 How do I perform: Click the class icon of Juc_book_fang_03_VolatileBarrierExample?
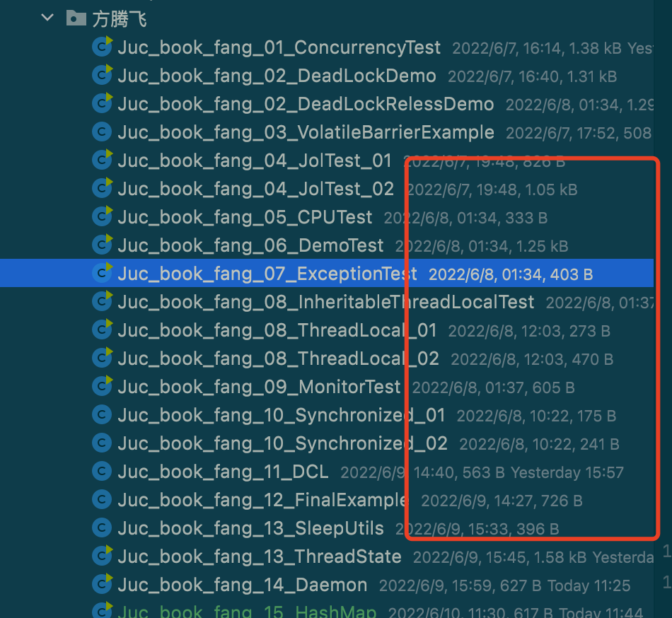coord(103,132)
